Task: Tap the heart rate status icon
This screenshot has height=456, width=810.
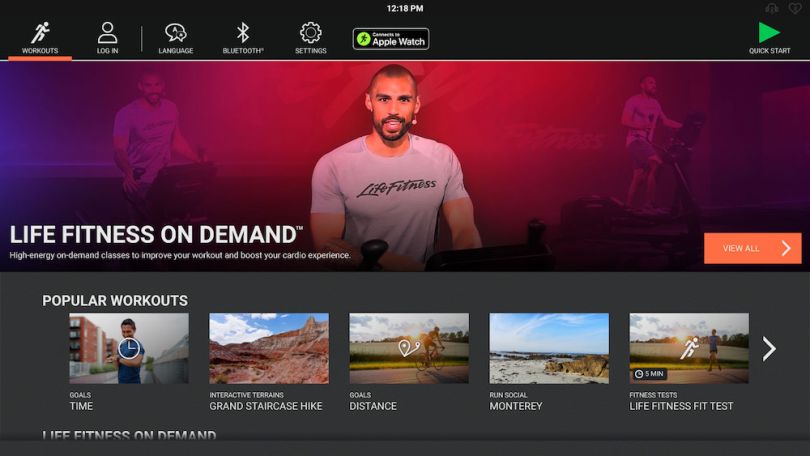Action: (794, 8)
